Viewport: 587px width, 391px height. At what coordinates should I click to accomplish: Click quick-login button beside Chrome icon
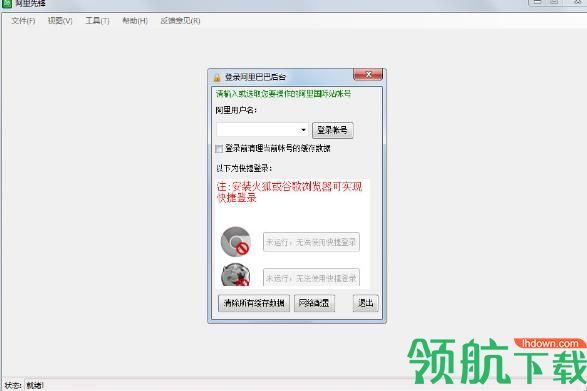pos(311,242)
